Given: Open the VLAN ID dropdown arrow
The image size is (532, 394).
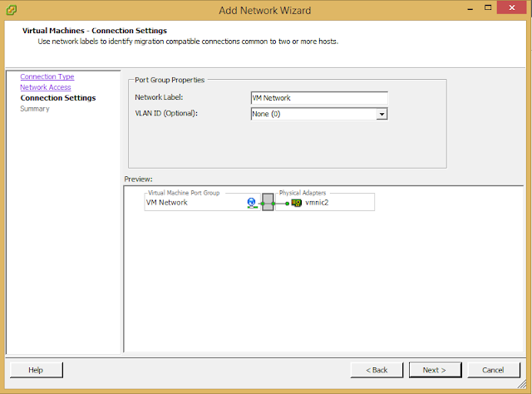Looking at the screenshot, I should [382, 114].
